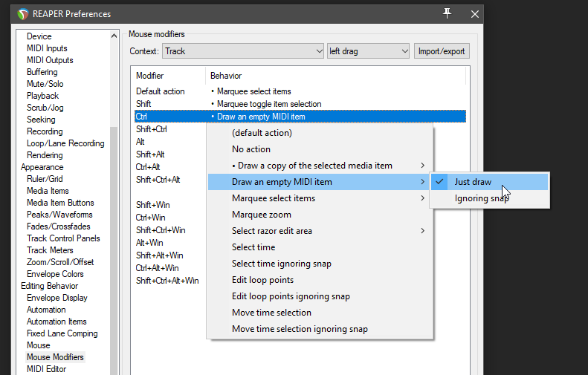Select 'No action' in the context menu
The height and width of the screenshot is (375, 588).
point(251,149)
